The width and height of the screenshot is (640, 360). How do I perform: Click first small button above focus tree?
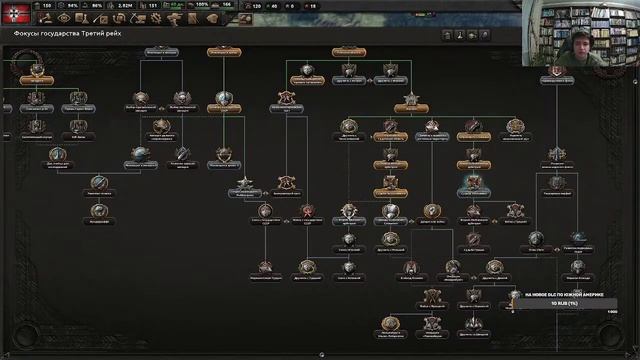tap(447, 35)
